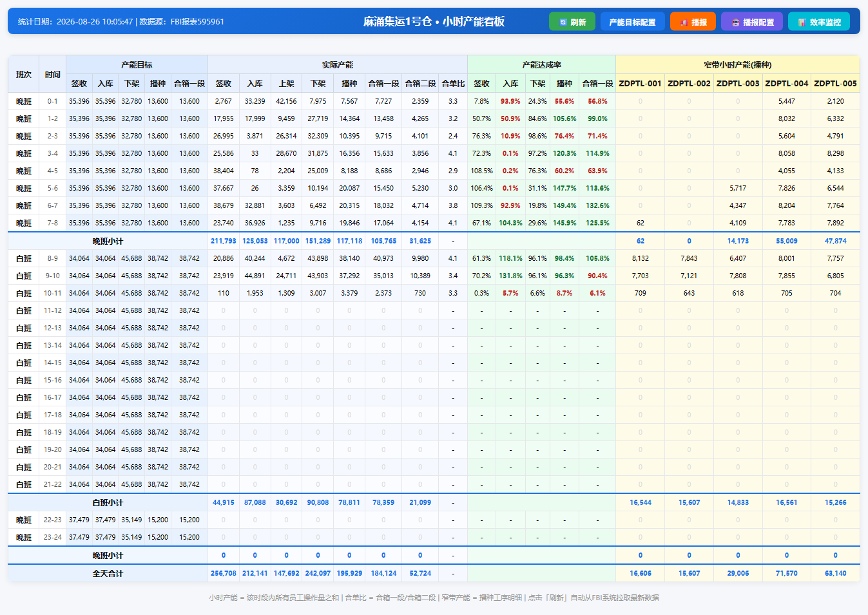Click the ZDPTL-005 column header
868x615 pixels.
pyautogui.click(x=835, y=83)
